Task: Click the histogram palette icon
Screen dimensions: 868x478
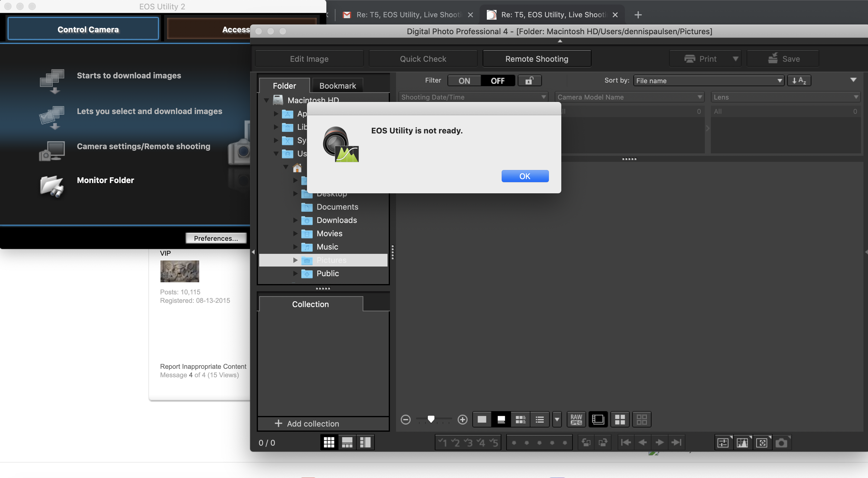Action: point(742,442)
